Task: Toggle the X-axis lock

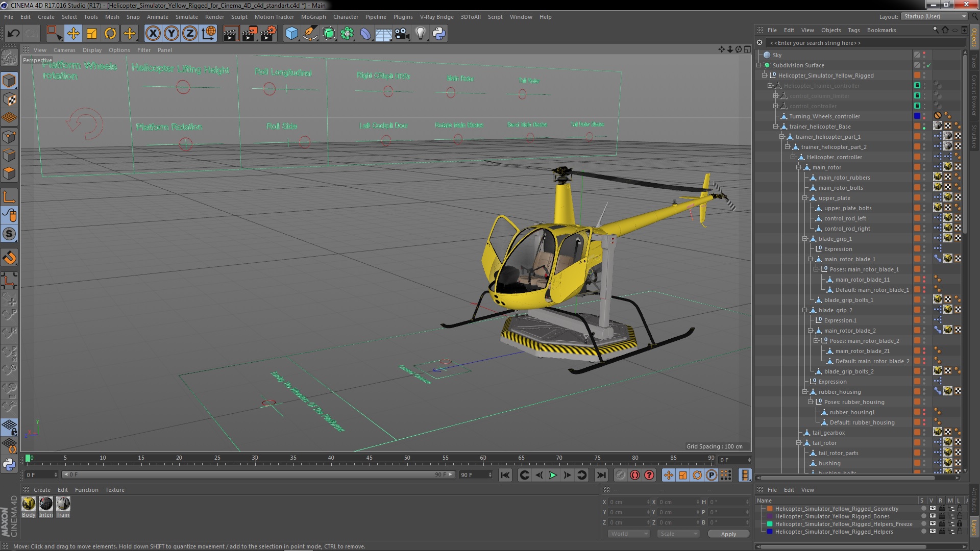Action: 153,34
